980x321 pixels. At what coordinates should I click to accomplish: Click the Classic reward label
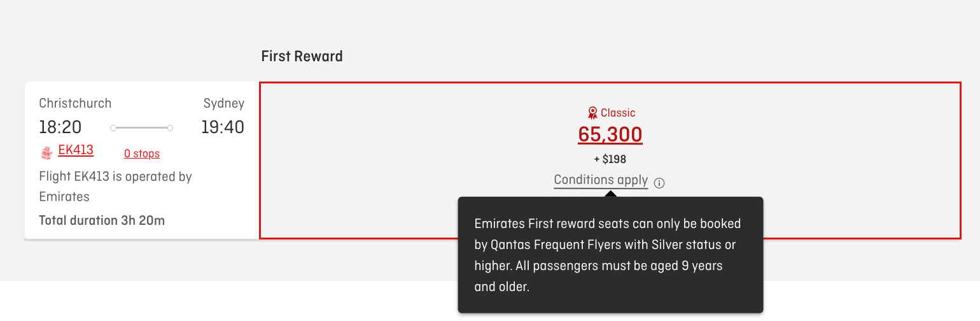pos(617,113)
